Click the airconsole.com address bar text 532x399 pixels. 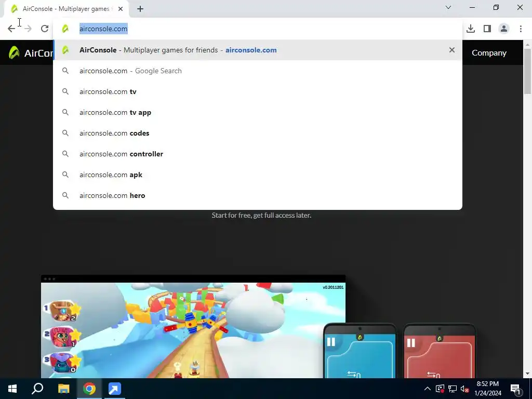(x=103, y=29)
